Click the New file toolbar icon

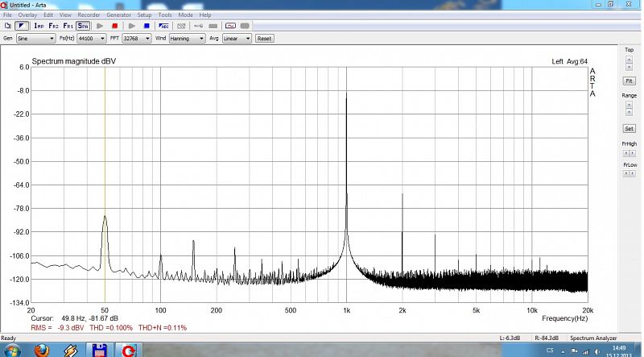[8, 26]
